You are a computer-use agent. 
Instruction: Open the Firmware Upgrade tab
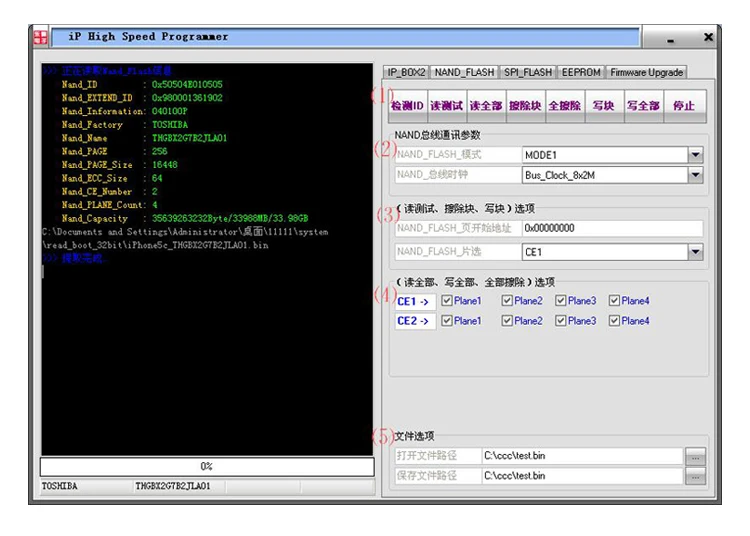pos(646,72)
